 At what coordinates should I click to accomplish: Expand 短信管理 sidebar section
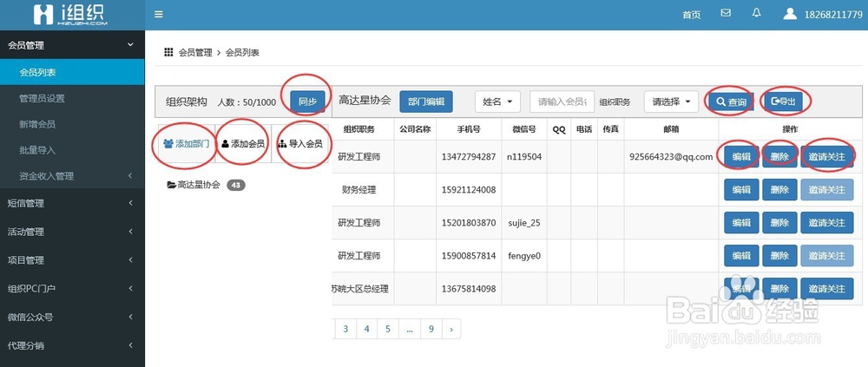click(x=72, y=203)
